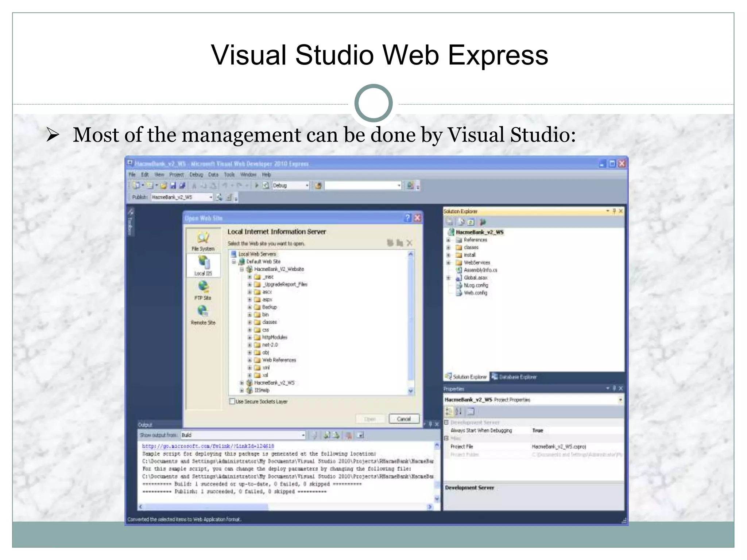Close the Properties panel
747x560 pixels.
click(621, 388)
